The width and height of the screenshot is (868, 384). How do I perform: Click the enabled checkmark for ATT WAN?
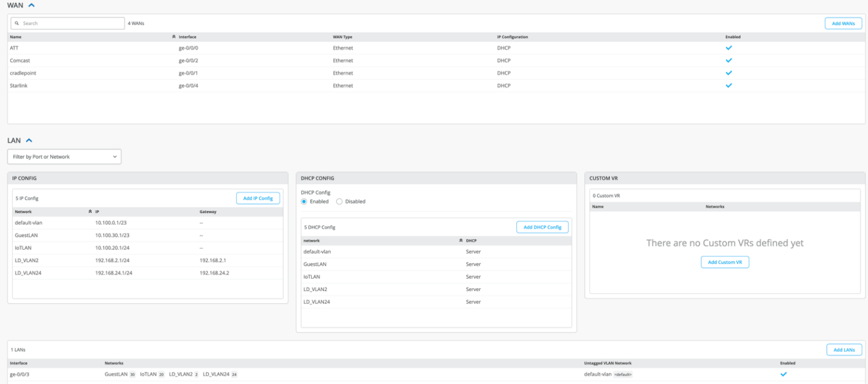(729, 48)
